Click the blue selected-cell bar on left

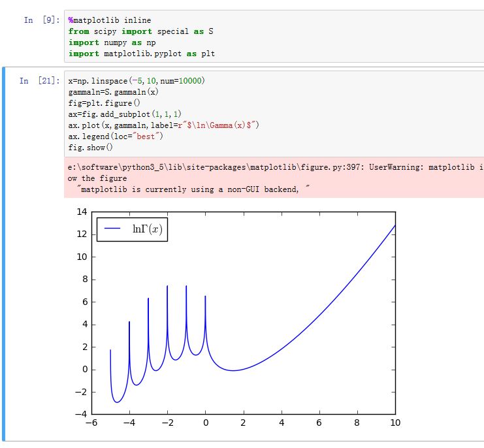click(x=3, y=253)
